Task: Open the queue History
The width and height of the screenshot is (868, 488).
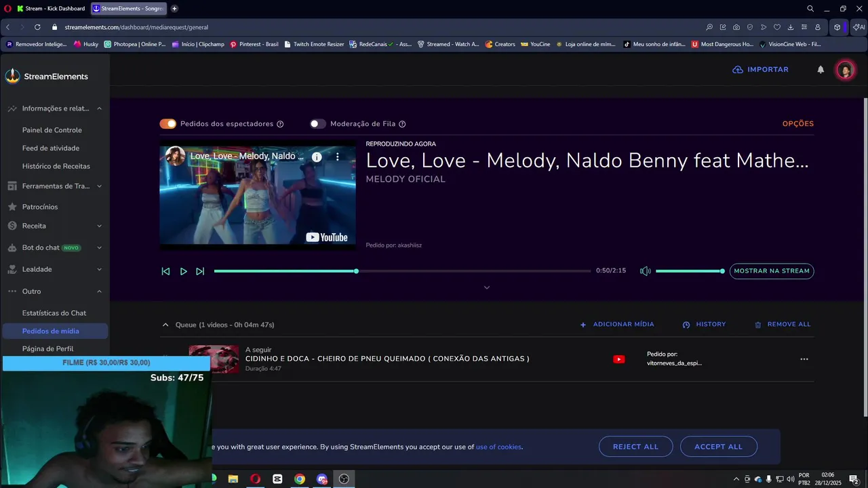Action: pos(704,325)
